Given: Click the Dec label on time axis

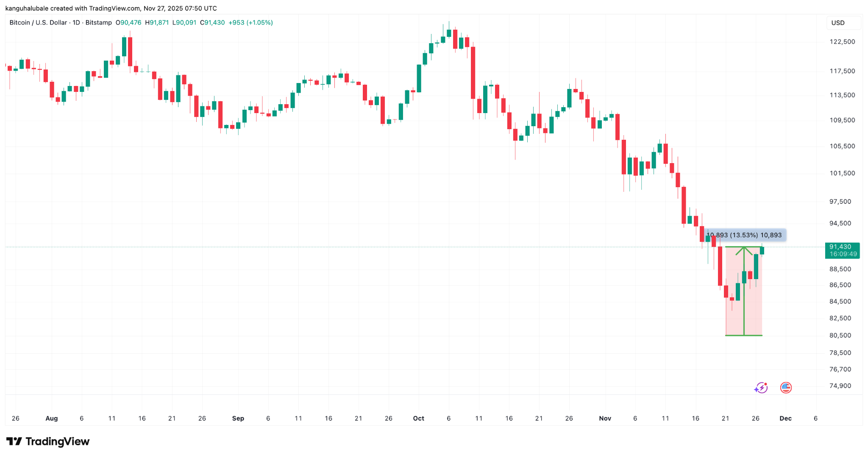Looking at the screenshot, I should point(785,418).
